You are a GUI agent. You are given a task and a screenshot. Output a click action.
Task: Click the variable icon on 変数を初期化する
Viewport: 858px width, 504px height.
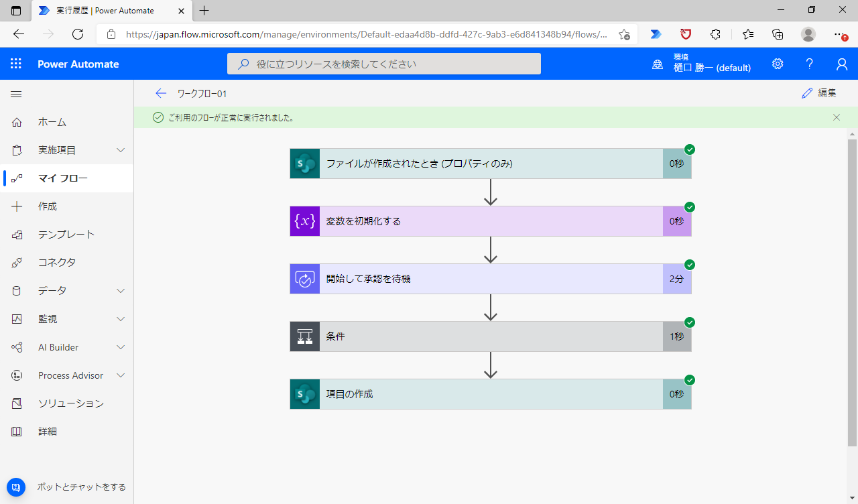coord(305,221)
